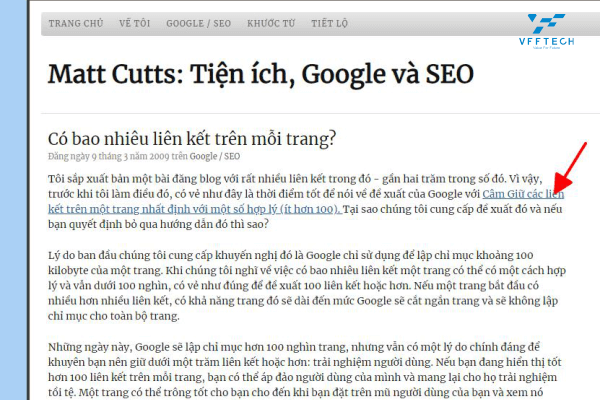Screen dimensions: 600x400
Task: Click the post date text 'Đăng ngày 9 tháng 3 năm 2009'
Action: 109,156
